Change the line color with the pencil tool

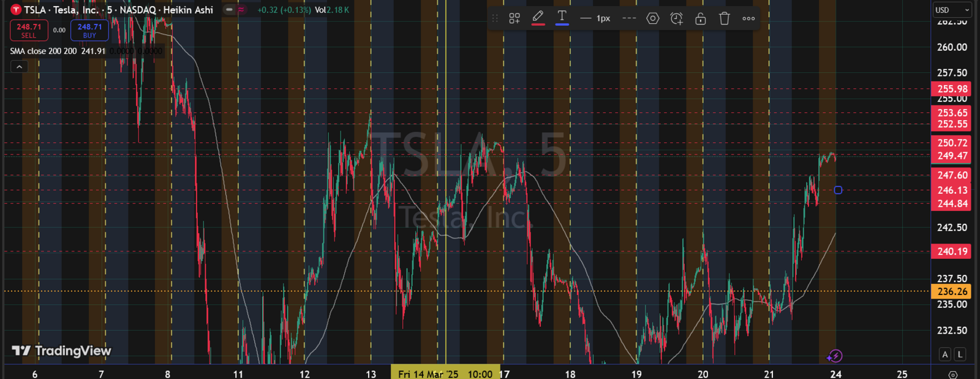tap(538, 18)
